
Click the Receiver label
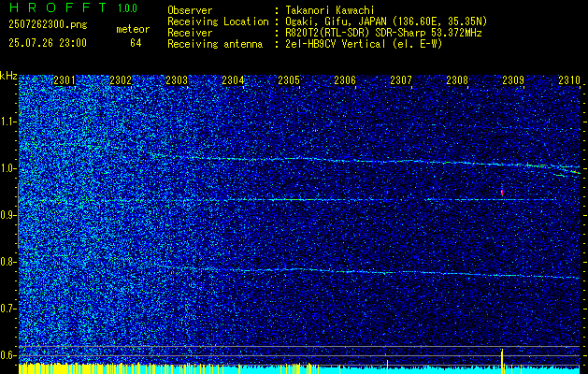point(190,33)
